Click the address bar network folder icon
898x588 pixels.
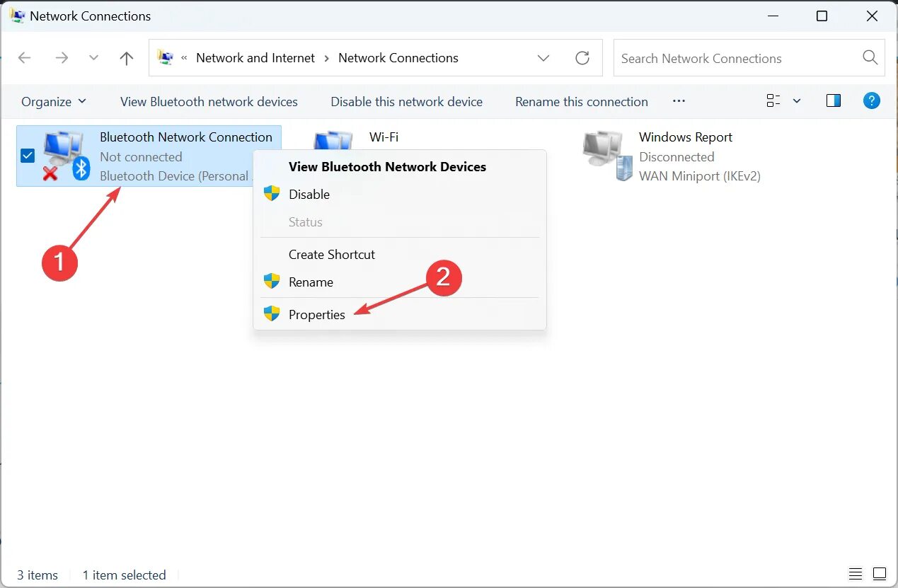[165, 58]
